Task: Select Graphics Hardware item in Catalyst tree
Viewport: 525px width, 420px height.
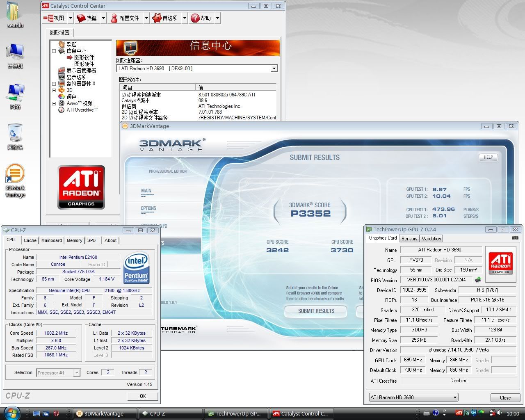Action: 84,64
